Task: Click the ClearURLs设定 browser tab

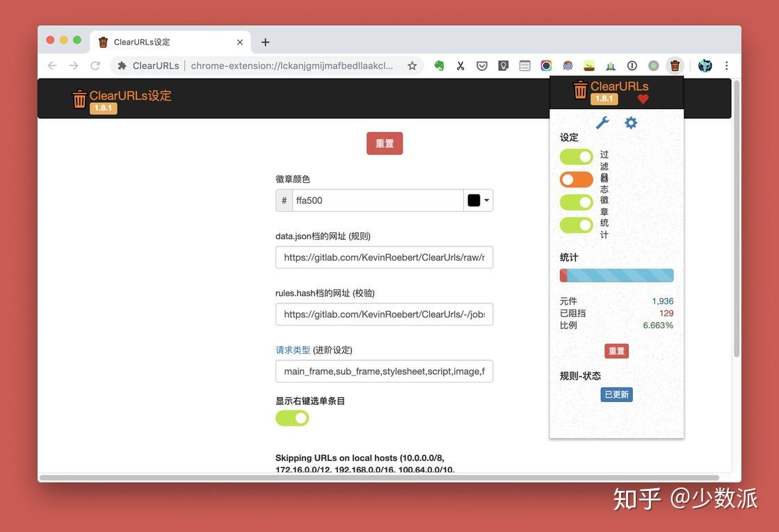Action: point(170,42)
